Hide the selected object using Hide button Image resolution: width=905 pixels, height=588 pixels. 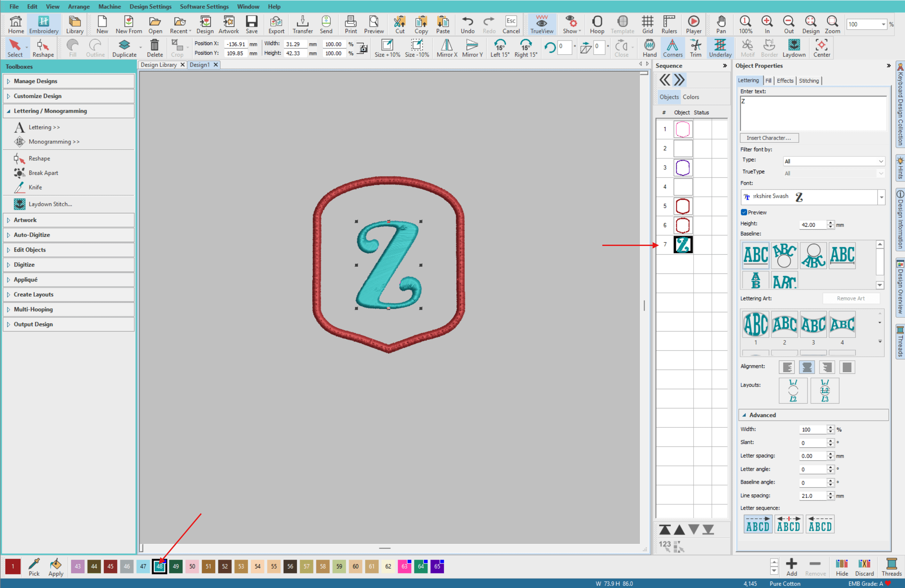coord(842,567)
